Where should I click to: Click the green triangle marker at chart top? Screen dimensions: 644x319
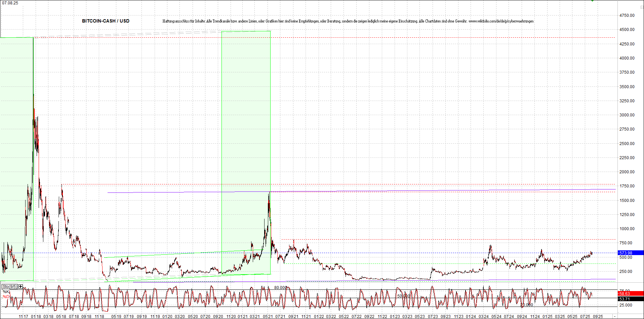(x=593, y=1)
